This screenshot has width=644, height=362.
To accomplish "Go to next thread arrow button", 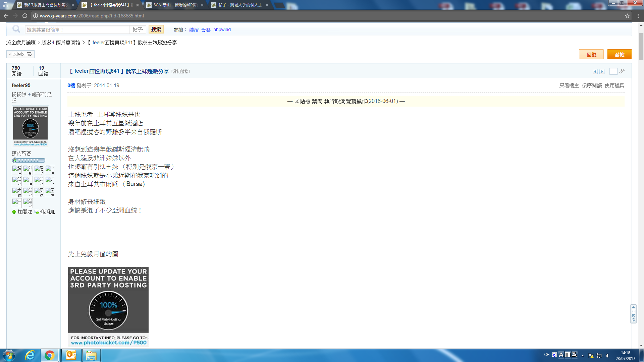I will [x=602, y=71].
